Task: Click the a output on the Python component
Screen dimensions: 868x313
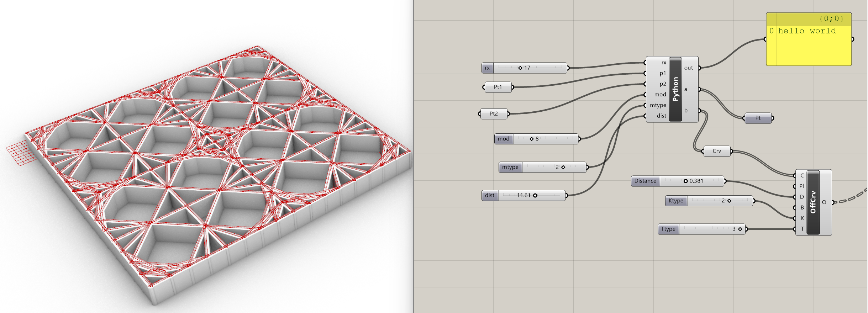Action: [686, 89]
